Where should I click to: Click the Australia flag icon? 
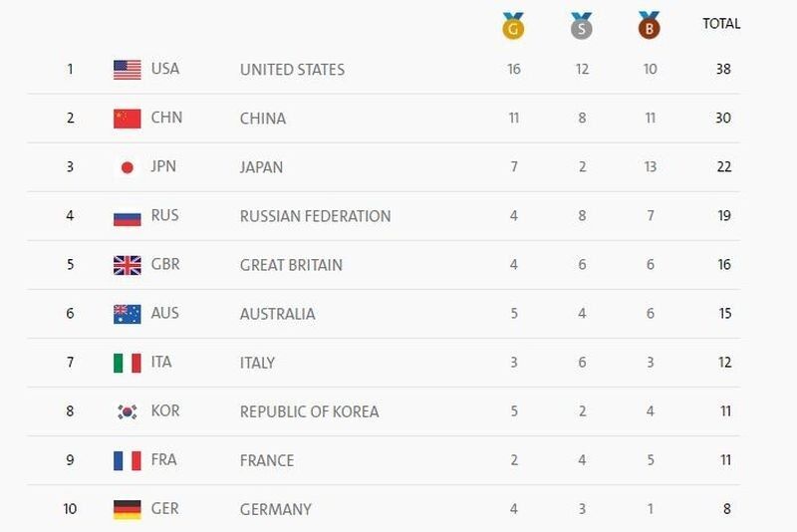point(127,314)
